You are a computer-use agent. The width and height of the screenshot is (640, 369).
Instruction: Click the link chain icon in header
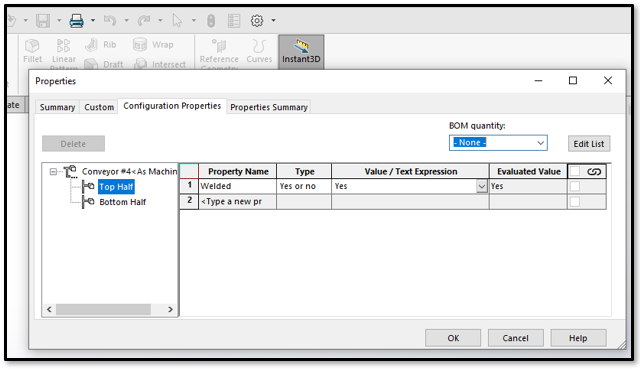594,172
